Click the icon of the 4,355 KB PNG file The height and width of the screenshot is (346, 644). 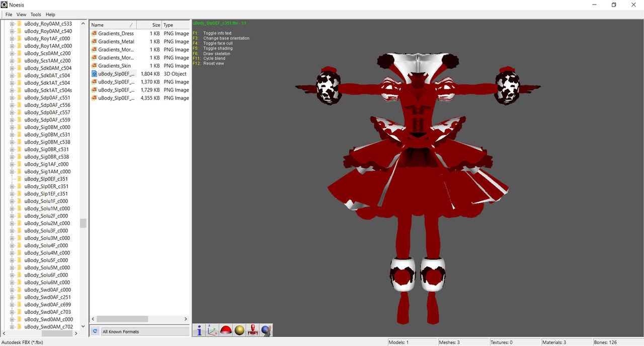[x=94, y=98]
